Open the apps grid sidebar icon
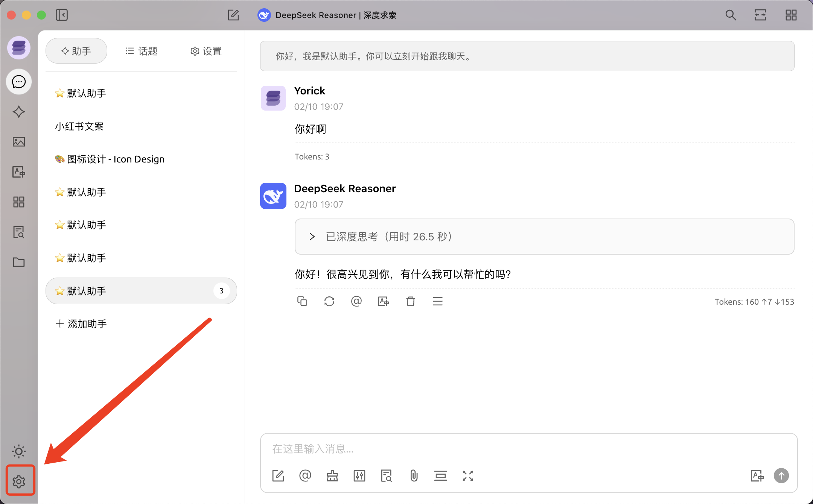This screenshot has width=813, height=504. click(19, 202)
